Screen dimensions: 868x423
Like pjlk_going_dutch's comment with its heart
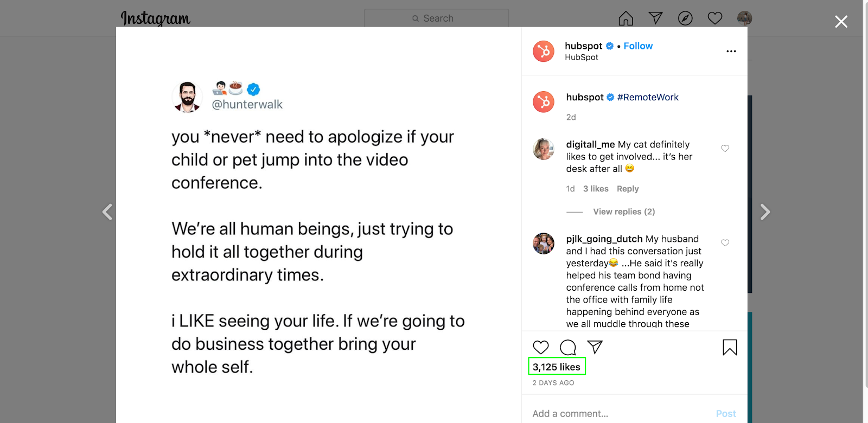725,243
